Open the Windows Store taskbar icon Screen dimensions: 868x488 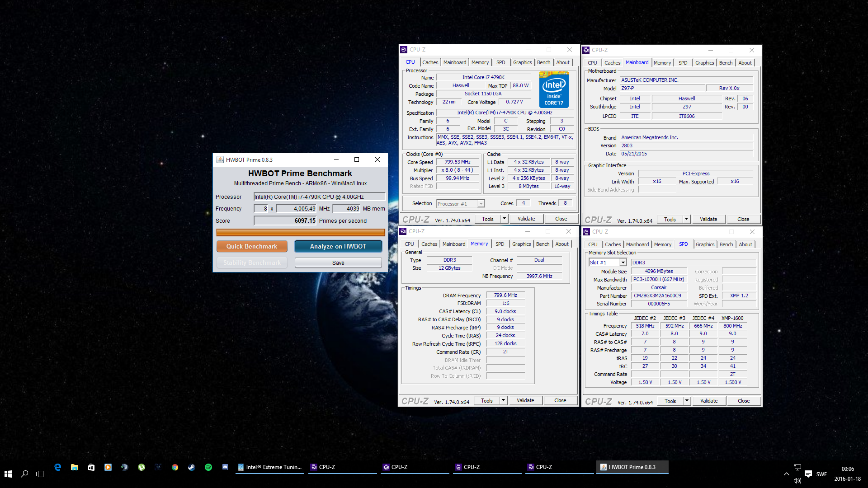click(91, 467)
